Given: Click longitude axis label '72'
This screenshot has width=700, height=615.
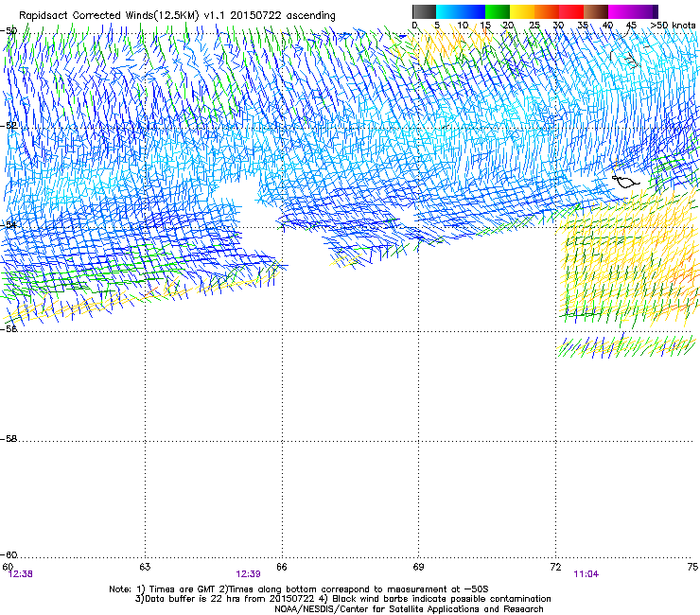Looking at the screenshot, I should point(555,567).
